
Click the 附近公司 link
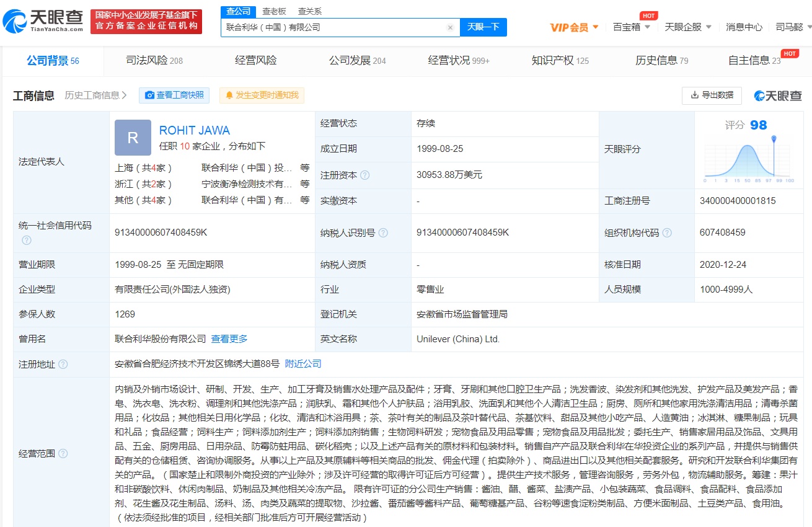tap(303, 364)
